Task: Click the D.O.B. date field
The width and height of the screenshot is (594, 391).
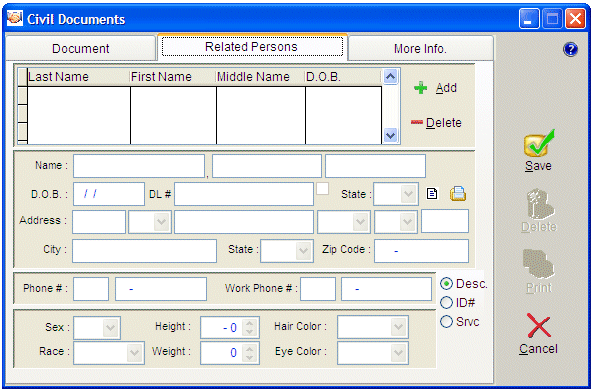Action: (109, 194)
